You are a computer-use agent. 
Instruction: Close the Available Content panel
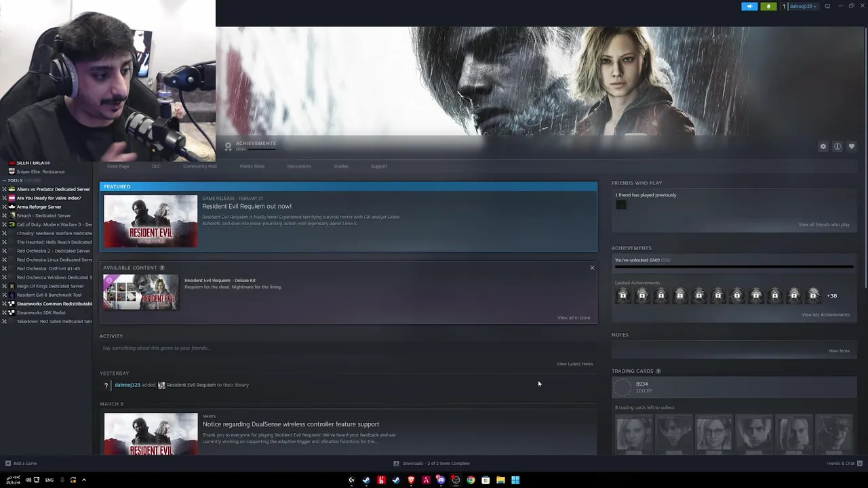[592, 268]
